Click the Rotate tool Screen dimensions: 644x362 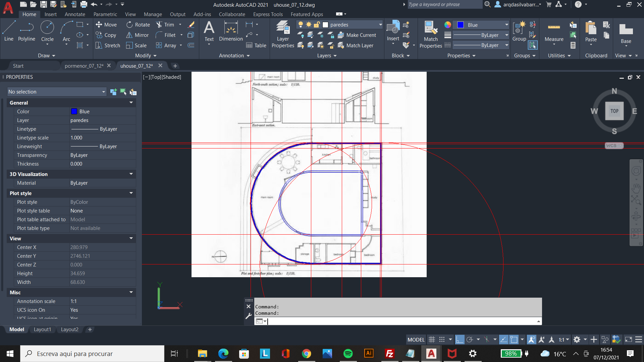coord(138,24)
